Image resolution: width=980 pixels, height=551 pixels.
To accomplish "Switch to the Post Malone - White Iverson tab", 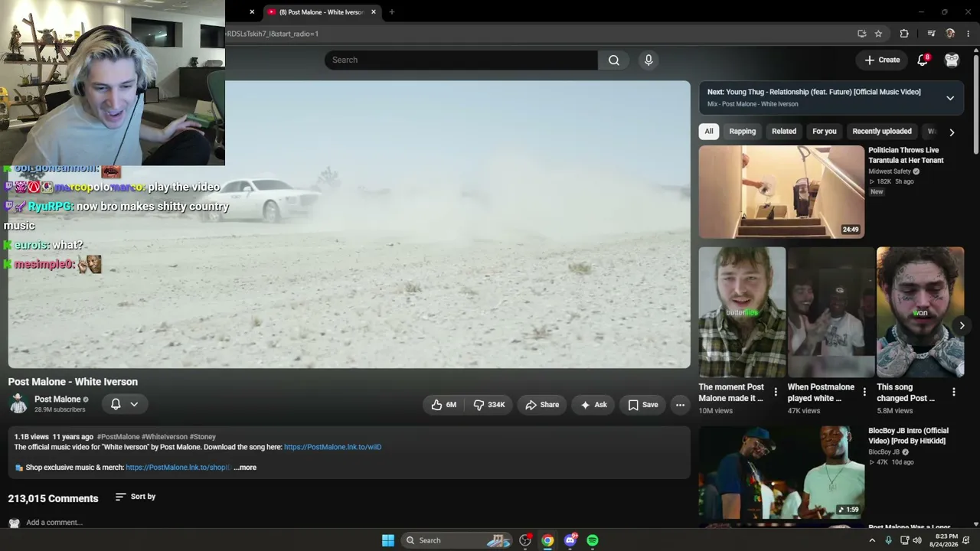I will (322, 12).
